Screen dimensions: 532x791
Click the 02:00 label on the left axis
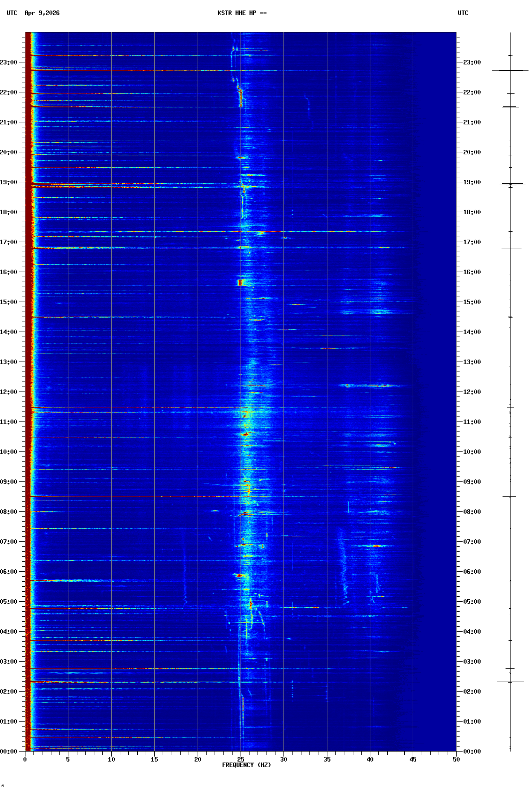(9, 692)
